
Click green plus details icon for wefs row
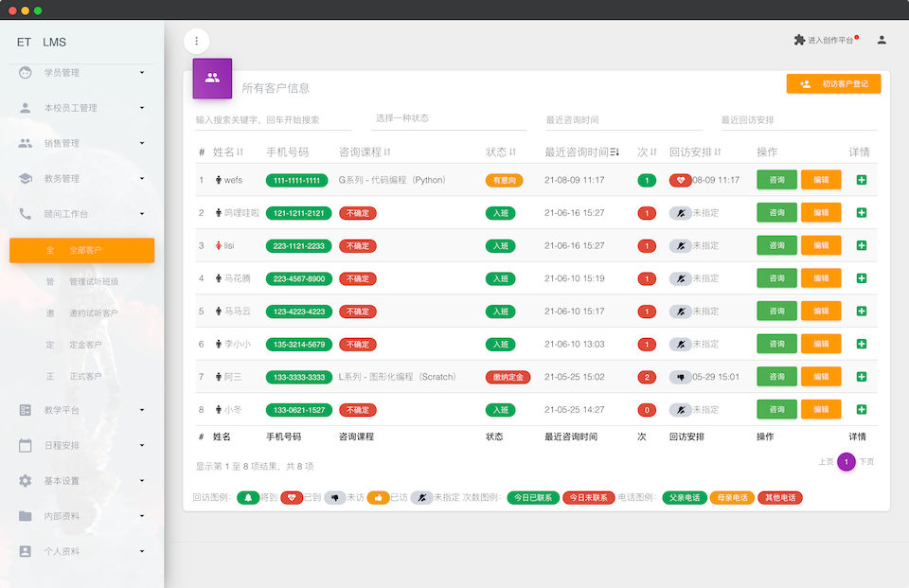(x=861, y=180)
